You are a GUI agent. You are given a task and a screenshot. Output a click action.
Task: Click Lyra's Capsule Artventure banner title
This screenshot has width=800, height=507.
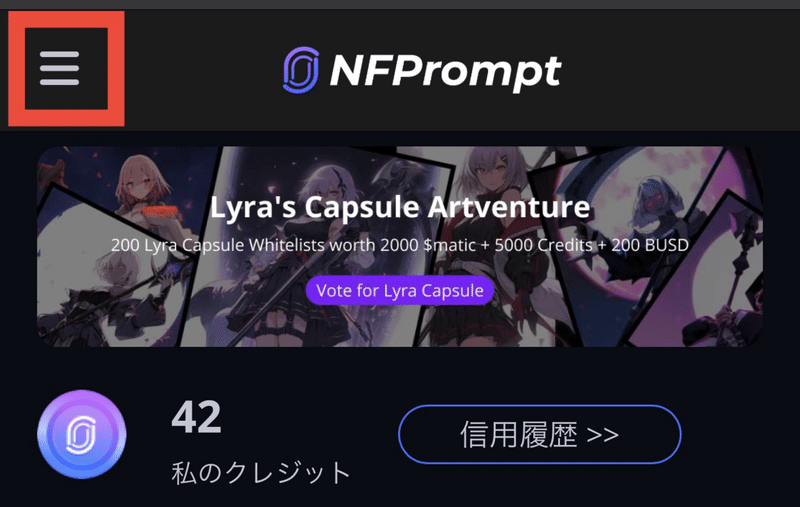(400, 207)
